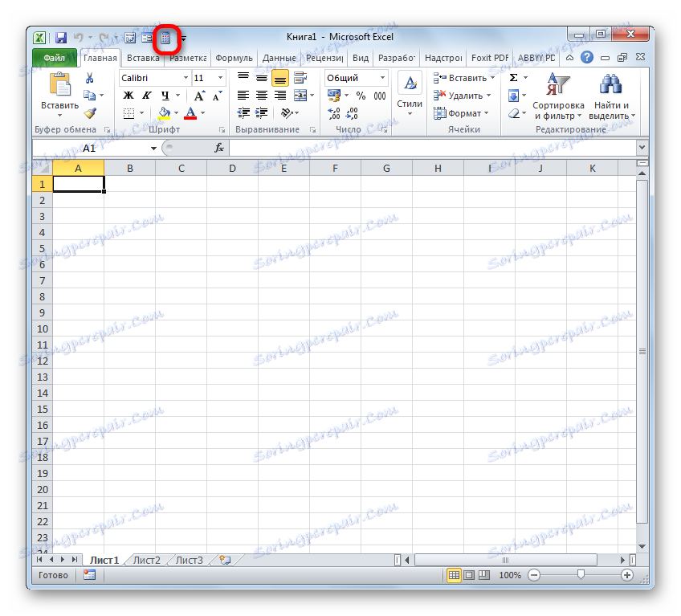This screenshot has width=681, height=616.
Task: Click the Paste clipboard icon
Action: pos(60,84)
